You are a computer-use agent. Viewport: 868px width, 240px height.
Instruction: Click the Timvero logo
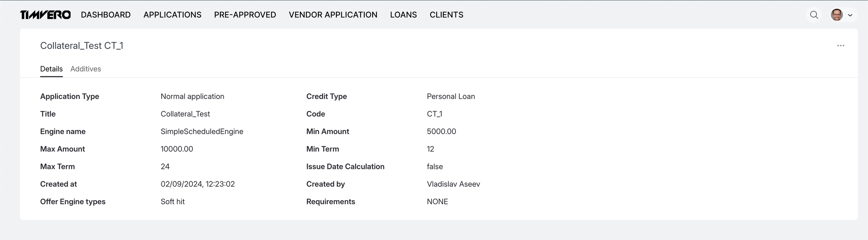pos(45,15)
